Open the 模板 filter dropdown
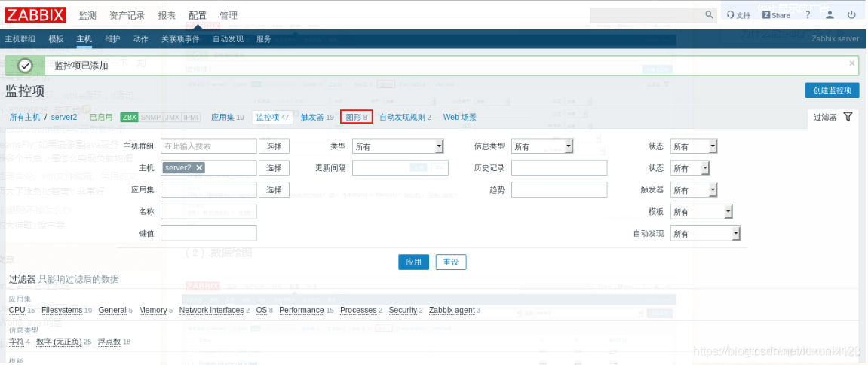868x365 pixels. click(x=701, y=212)
